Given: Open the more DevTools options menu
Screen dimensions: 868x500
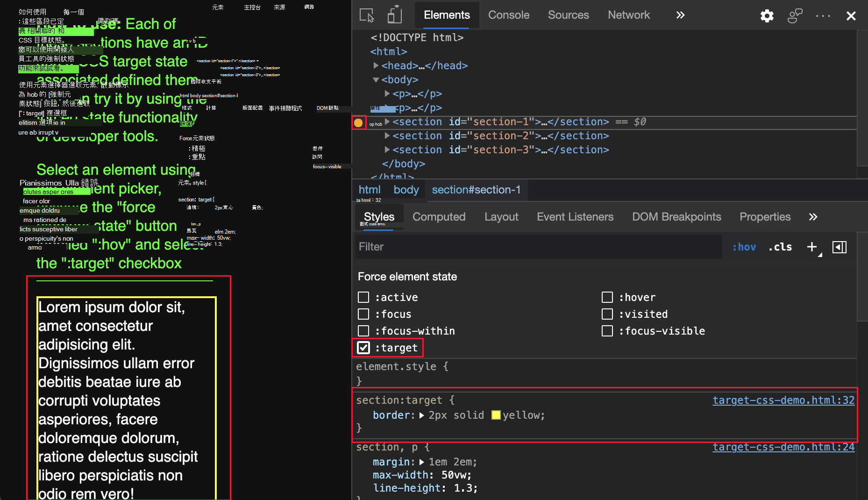Looking at the screenshot, I should click(822, 15).
